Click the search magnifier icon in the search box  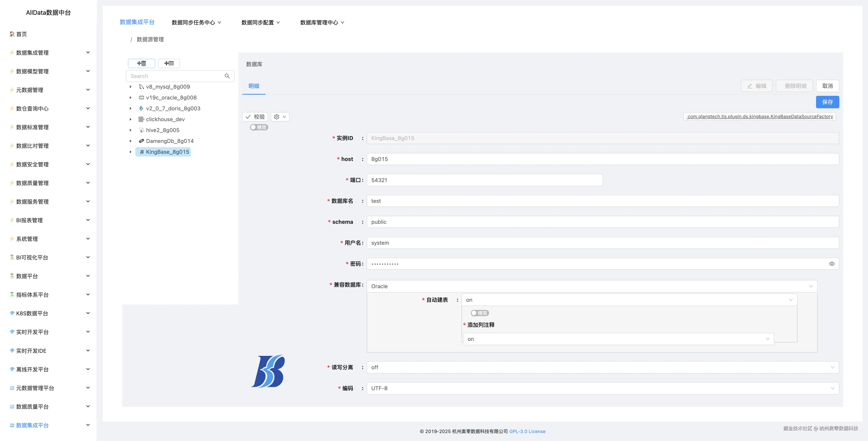point(227,76)
